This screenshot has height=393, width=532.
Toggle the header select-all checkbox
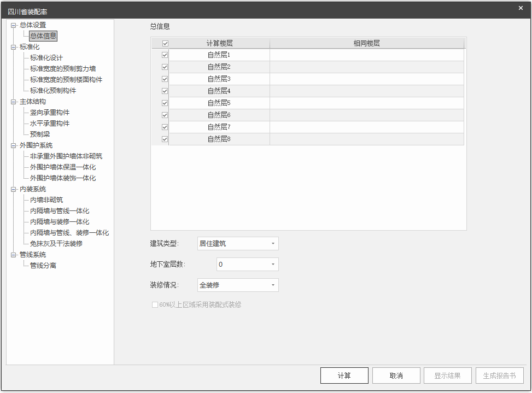coord(165,43)
